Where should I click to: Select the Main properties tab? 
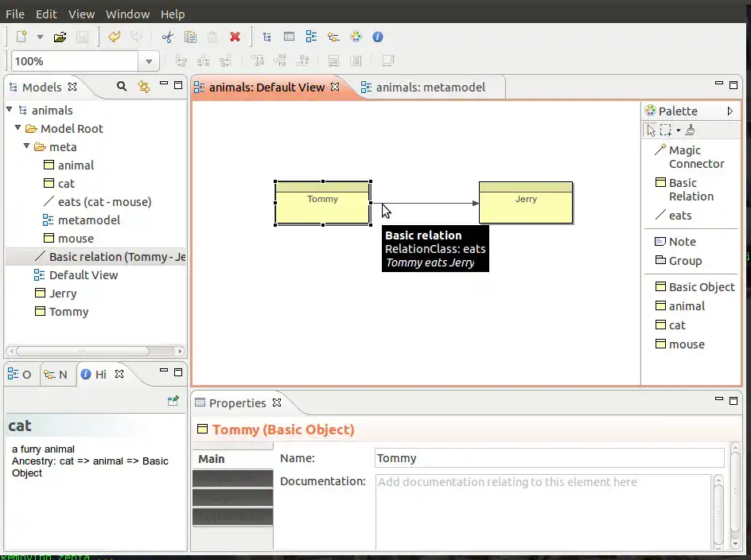(212, 459)
